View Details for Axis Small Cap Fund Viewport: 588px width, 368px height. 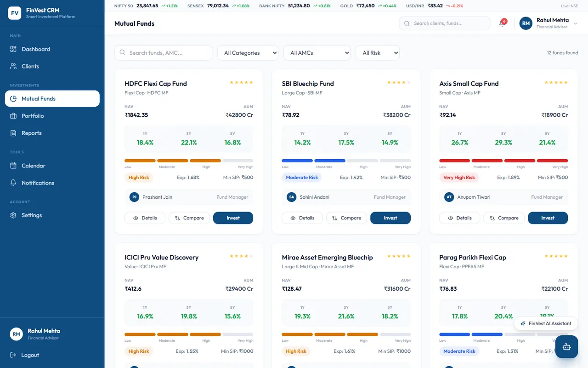pos(460,218)
